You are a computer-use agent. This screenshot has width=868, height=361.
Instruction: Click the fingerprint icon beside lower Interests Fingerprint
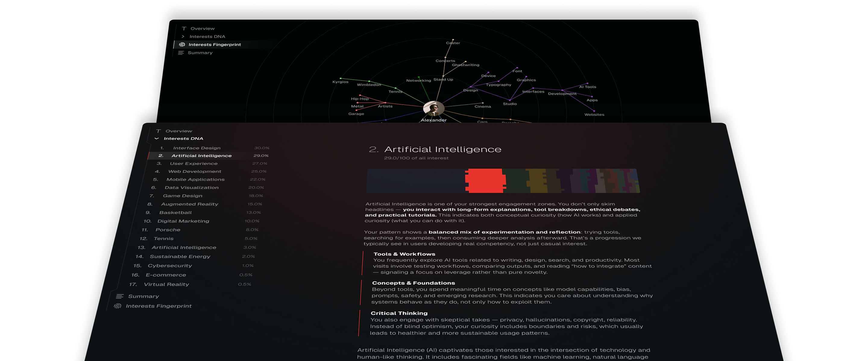(x=118, y=306)
